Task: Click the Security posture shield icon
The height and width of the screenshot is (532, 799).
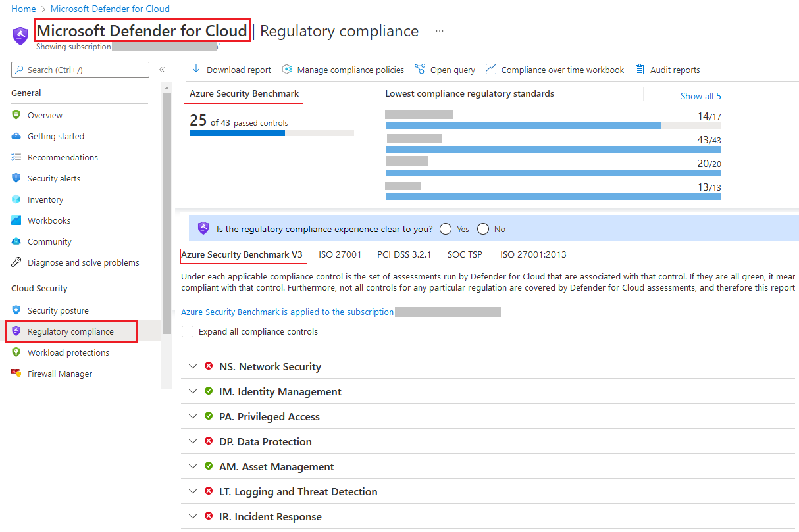Action: [x=16, y=310]
